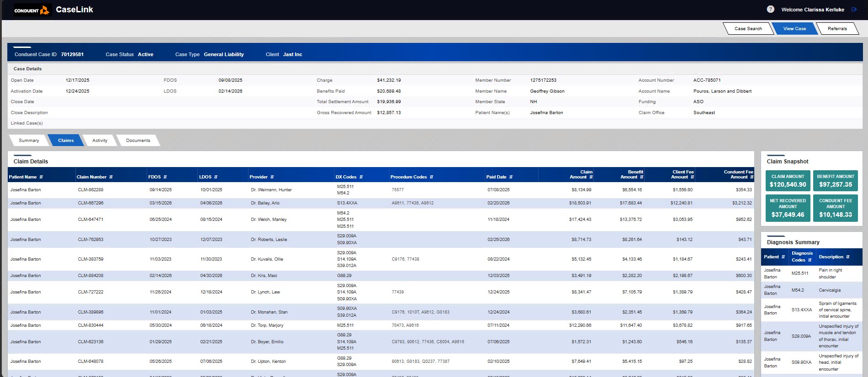Click the Net Recovered Amount snapshot tile
868x377 pixels.
[788, 208]
